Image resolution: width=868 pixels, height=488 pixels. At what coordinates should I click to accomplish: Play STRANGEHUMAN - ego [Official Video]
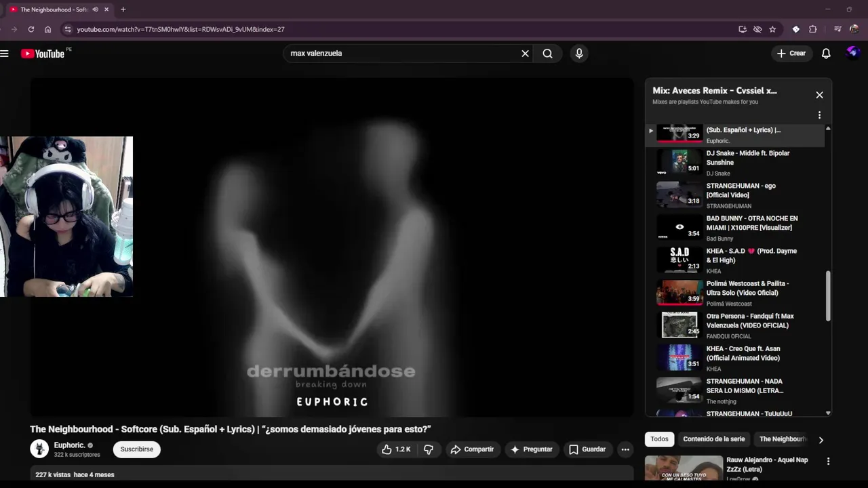point(736,195)
